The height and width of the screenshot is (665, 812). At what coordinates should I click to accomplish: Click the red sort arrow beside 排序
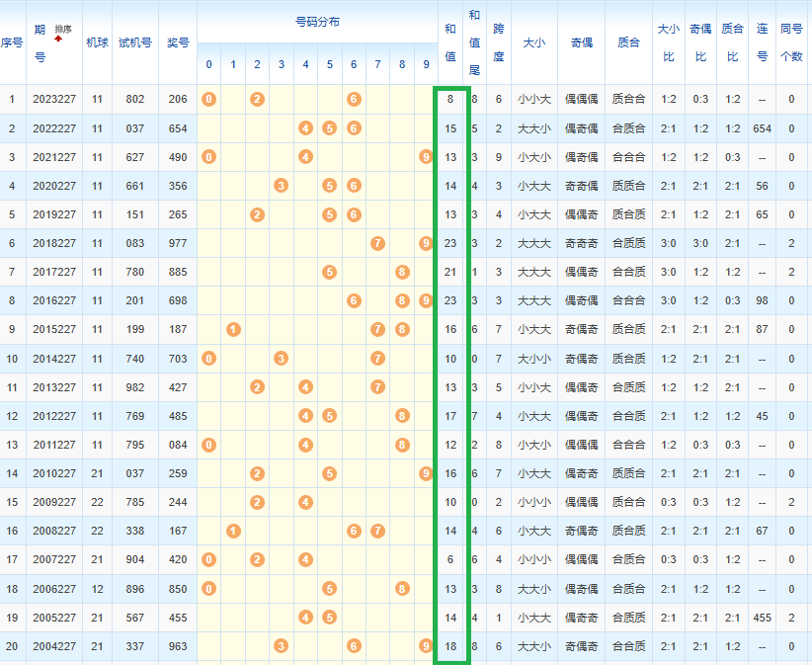coord(58,39)
